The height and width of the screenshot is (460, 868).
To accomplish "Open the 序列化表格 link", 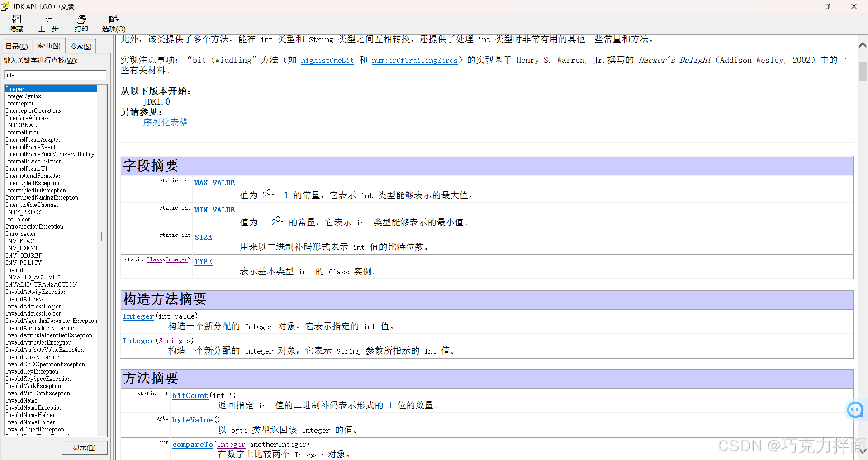I will (x=166, y=122).
